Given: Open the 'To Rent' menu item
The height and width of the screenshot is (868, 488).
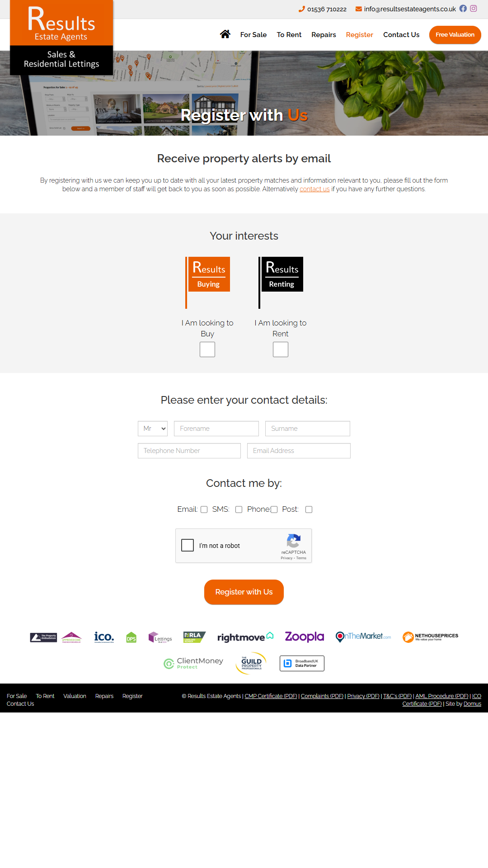Looking at the screenshot, I should coord(289,35).
